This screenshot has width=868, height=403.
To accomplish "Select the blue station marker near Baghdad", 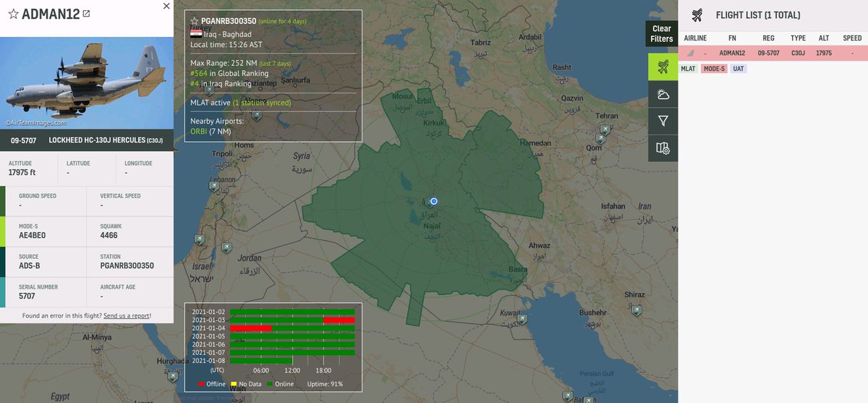I will tap(434, 201).
